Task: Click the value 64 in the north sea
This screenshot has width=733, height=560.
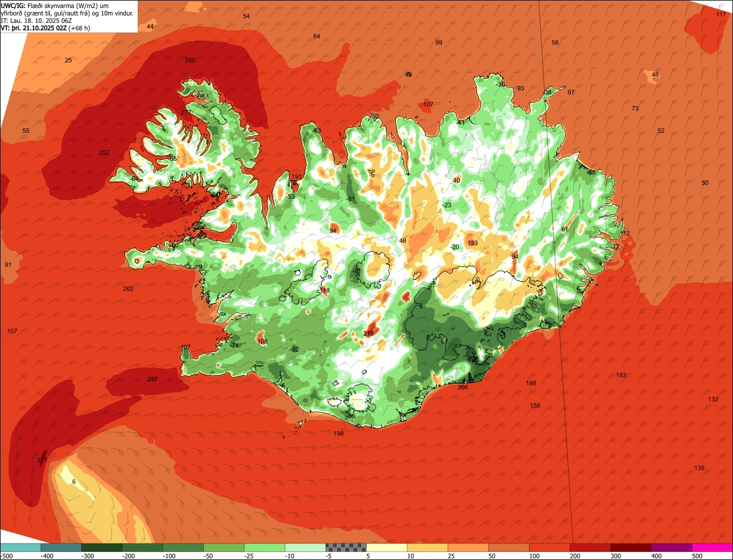Action: pos(317,36)
